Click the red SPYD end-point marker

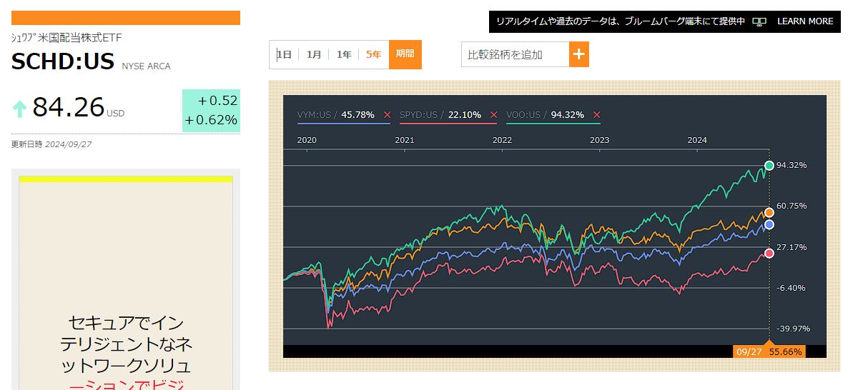769,253
